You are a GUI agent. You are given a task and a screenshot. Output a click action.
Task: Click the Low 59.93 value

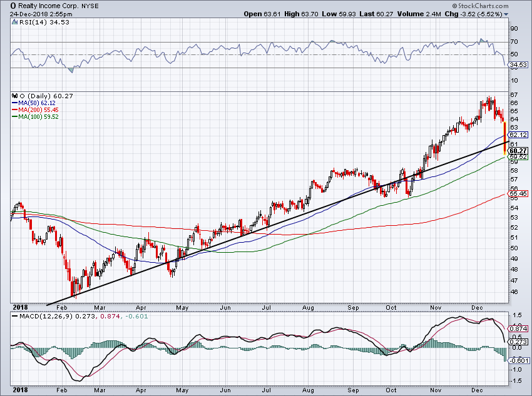point(338,14)
